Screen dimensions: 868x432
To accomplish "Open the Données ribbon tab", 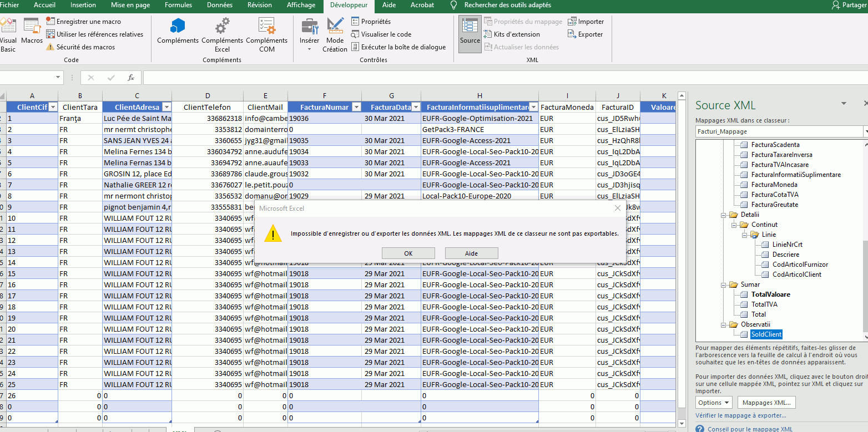I will (220, 5).
